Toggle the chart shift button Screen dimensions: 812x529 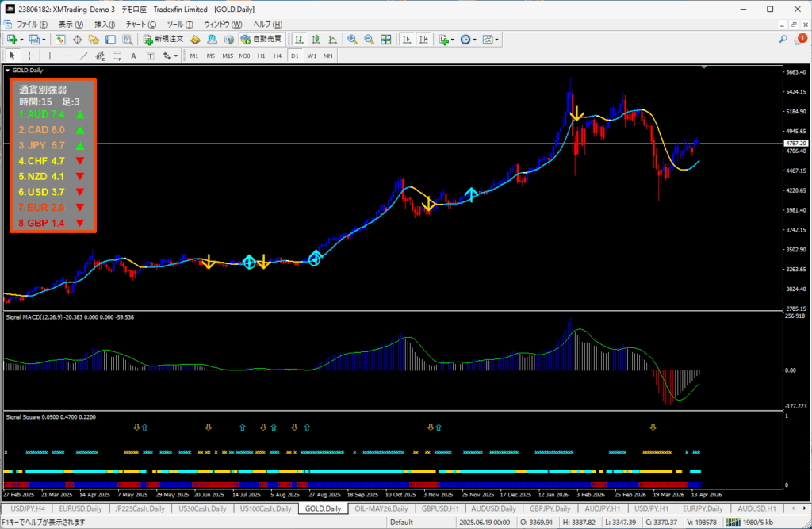click(x=423, y=39)
